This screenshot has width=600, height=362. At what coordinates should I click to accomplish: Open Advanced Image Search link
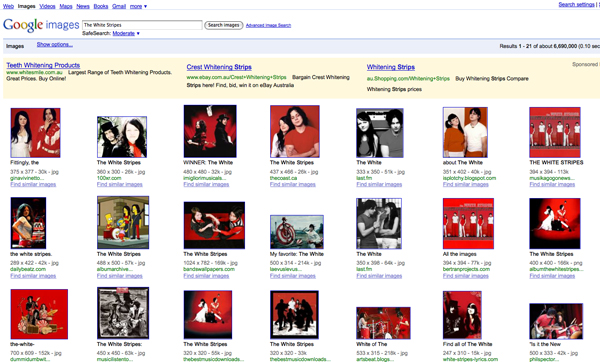click(x=268, y=25)
